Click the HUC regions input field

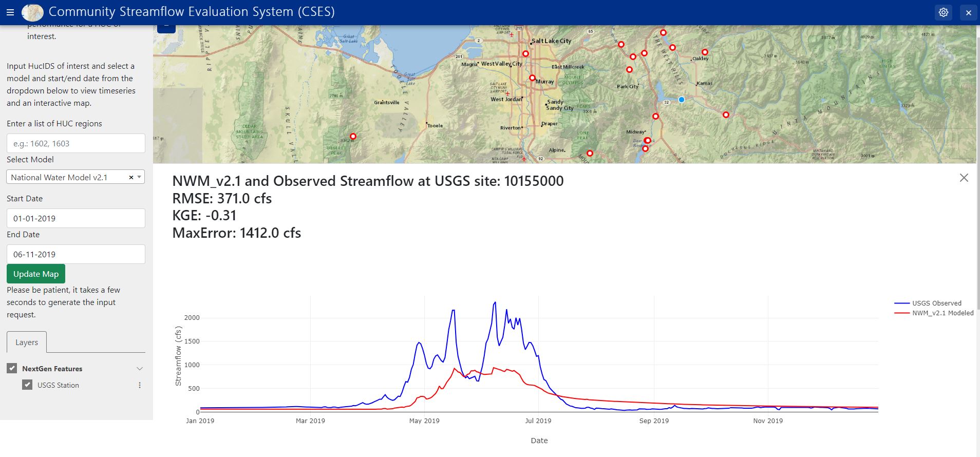click(76, 143)
